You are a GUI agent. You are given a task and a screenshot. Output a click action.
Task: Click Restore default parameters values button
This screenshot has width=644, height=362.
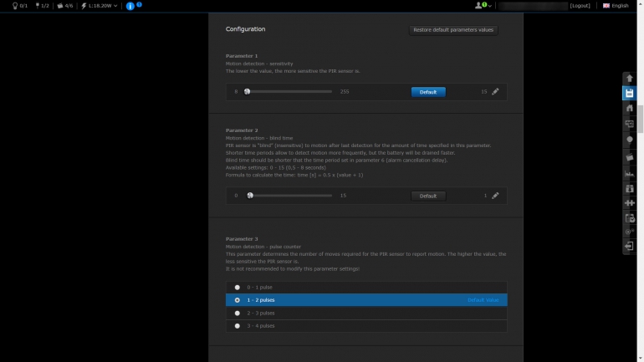(x=453, y=30)
